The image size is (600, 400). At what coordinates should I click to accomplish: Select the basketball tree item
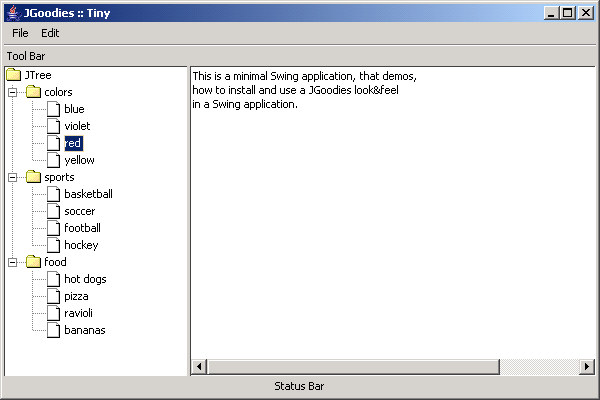pyautogui.click(x=88, y=194)
